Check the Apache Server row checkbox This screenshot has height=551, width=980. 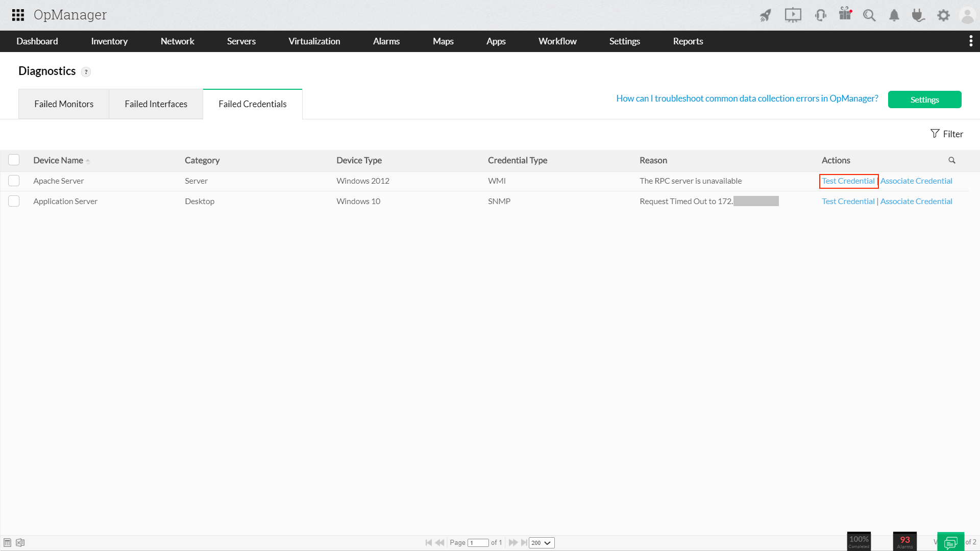click(14, 181)
